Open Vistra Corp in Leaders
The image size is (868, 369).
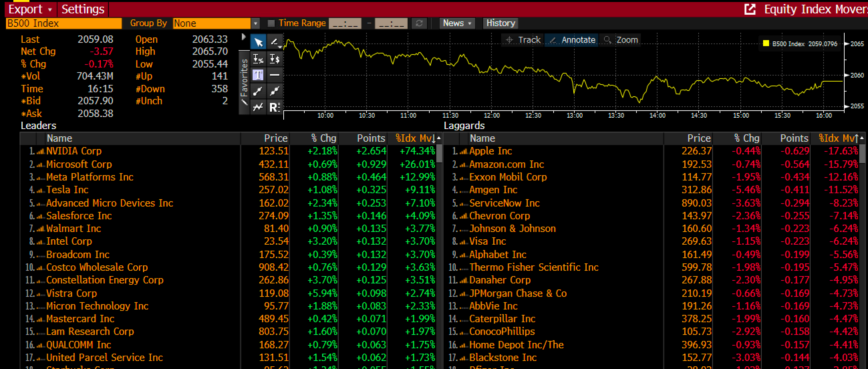pyautogui.click(x=71, y=293)
